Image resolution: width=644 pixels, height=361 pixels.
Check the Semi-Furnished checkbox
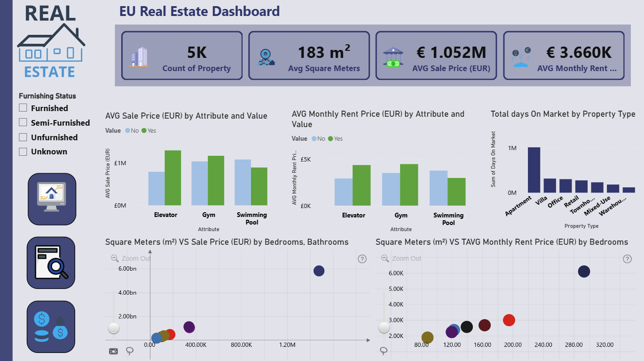click(x=23, y=122)
